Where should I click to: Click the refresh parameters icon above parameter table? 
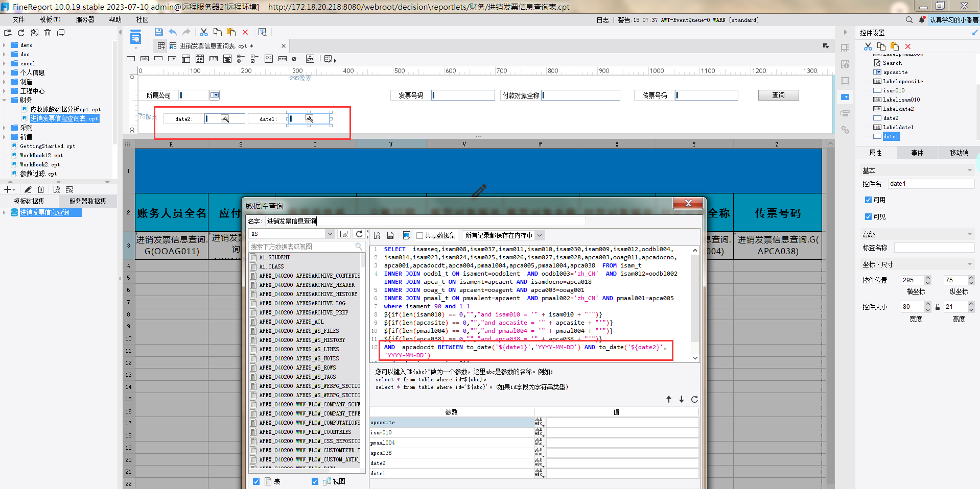tap(694, 399)
